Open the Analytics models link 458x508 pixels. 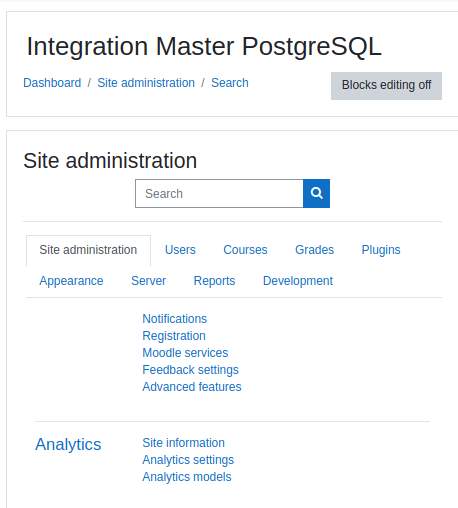(187, 477)
